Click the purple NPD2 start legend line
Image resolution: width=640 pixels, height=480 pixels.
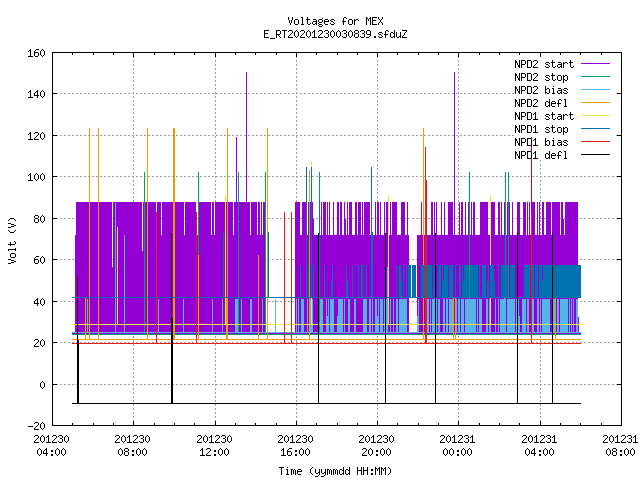595,64
